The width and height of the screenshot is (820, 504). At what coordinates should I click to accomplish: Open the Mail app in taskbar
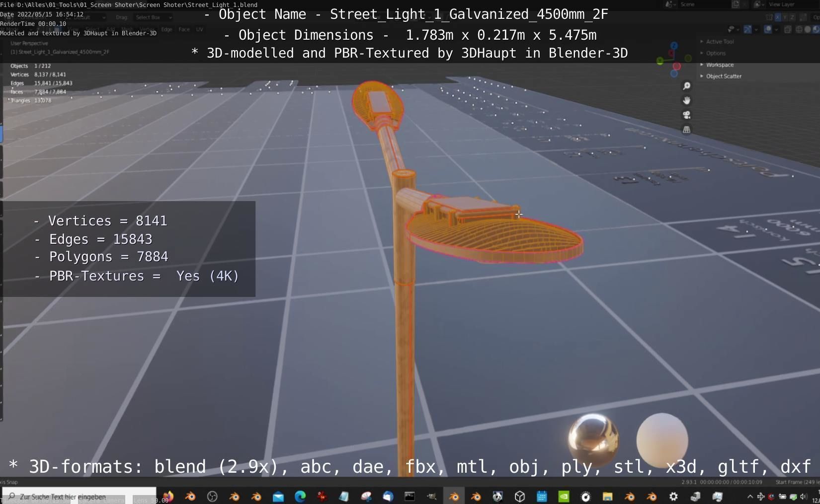pyautogui.click(x=278, y=496)
